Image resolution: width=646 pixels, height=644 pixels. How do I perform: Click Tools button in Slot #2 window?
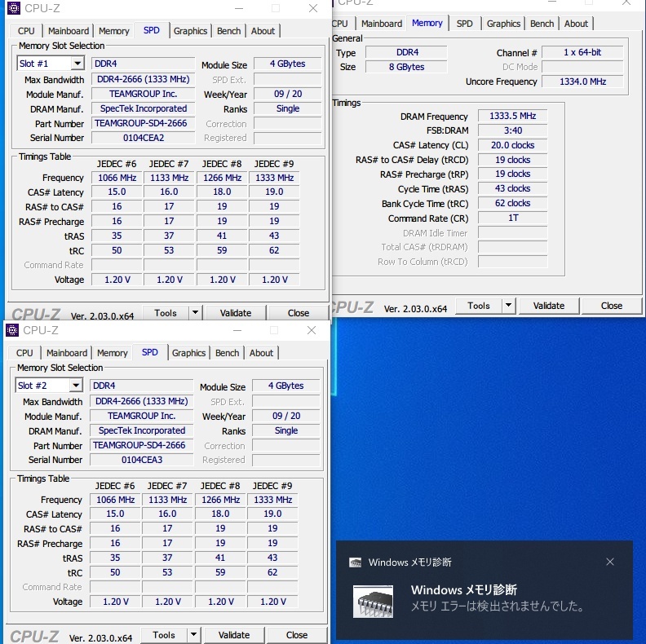click(x=164, y=634)
